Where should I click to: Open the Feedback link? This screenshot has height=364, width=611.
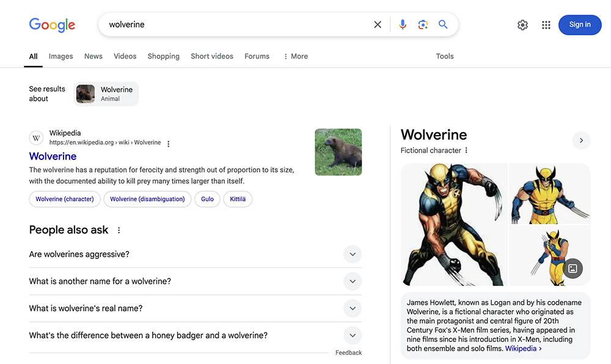(348, 352)
